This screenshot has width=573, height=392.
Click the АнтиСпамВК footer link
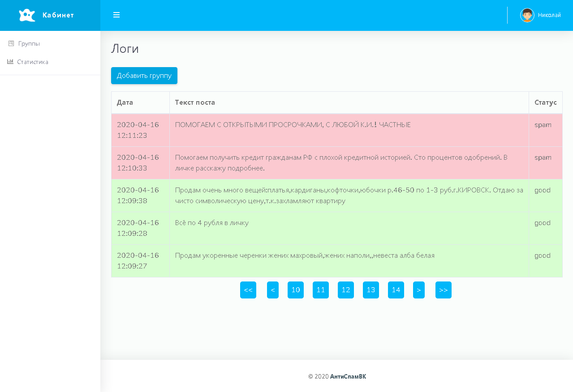pyautogui.click(x=348, y=376)
